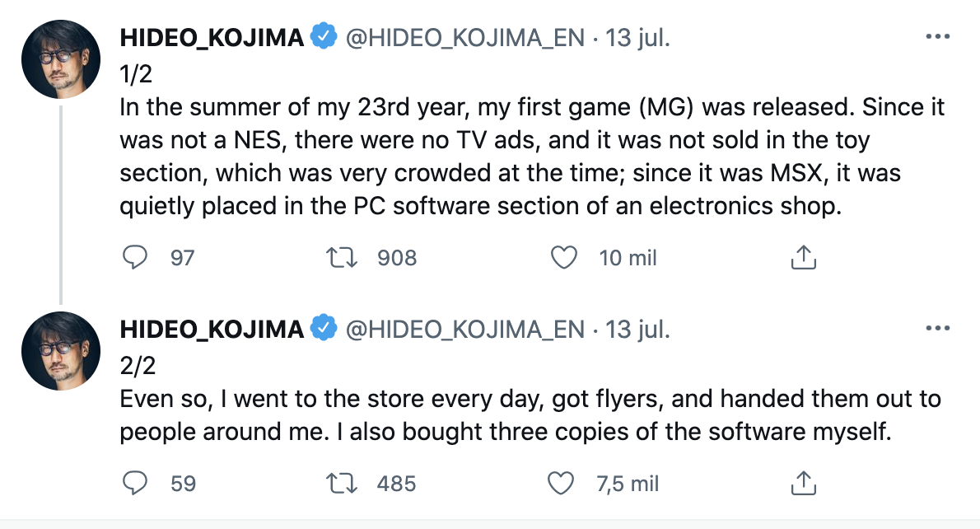Image resolution: width=980 pixels, height=529 pixels.
Task: Share the second 2/2 tweet
Action: click(x=802, y=483)
